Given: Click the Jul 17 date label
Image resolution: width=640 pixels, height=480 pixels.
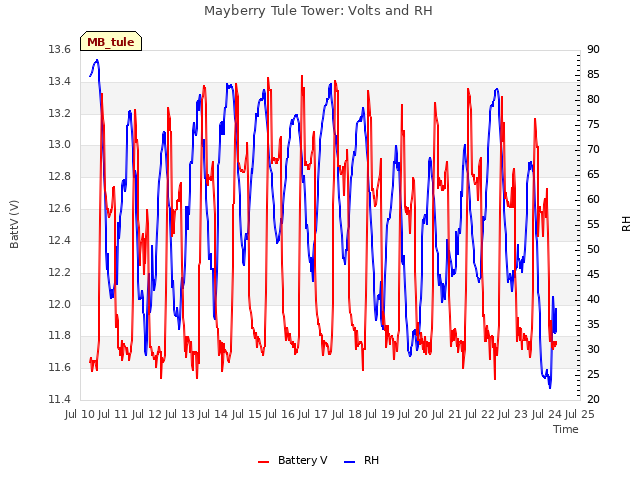Looking at the screenshot, I should (x=313, y=415).
